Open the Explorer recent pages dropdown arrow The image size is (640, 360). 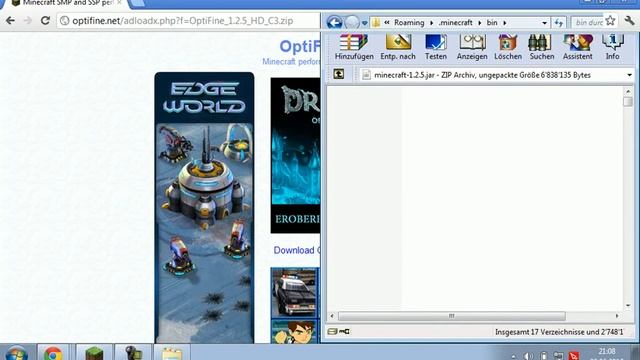click(364, 23)
